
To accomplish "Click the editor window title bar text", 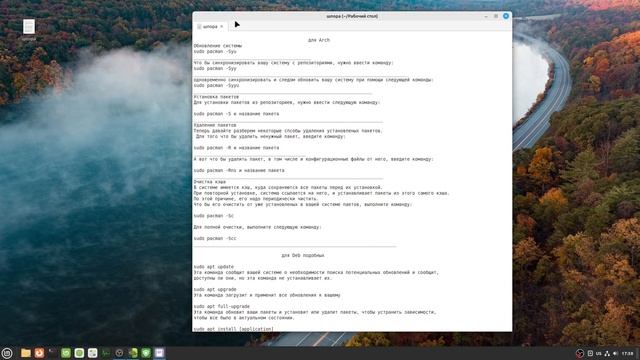I will tap(352, 16).
